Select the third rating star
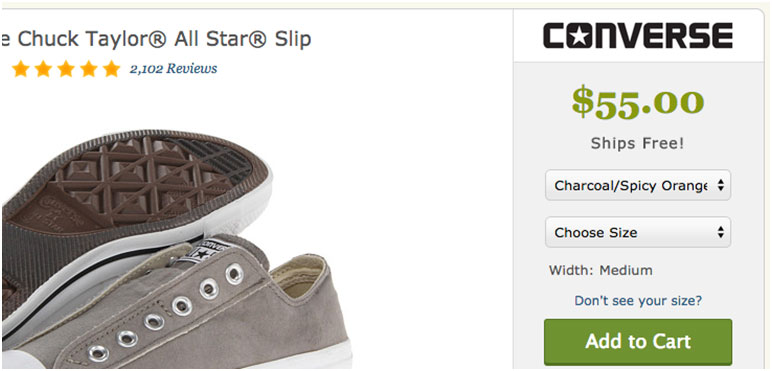This screenshot has height=371, width=772. tap(66, 69)
